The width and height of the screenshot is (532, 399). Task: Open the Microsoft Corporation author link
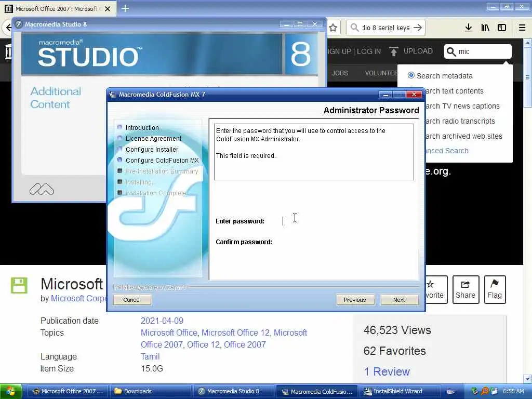click(x=78, y=298)
